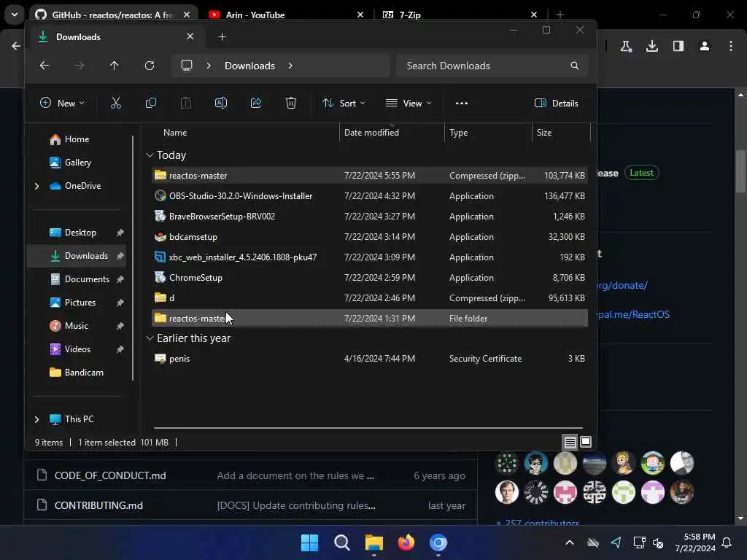
Task: Open Home in navigation pane
Action: tap(69, 139)
